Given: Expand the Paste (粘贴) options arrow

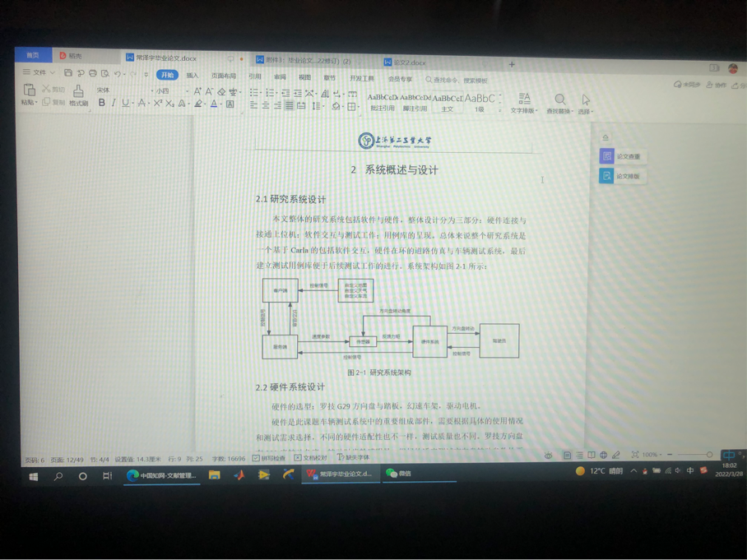Looking at the screenshot, I should [x=36, y=103].
